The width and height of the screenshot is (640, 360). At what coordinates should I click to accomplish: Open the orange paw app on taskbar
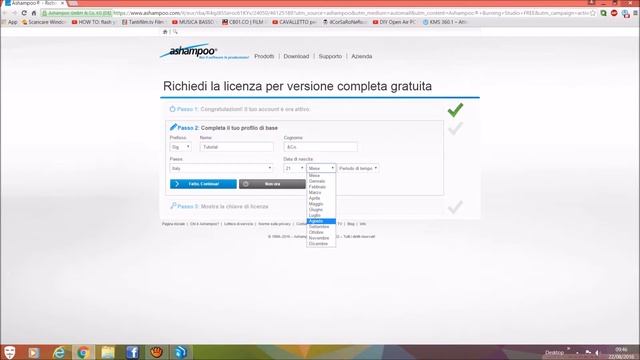click(x=156, y=352)
